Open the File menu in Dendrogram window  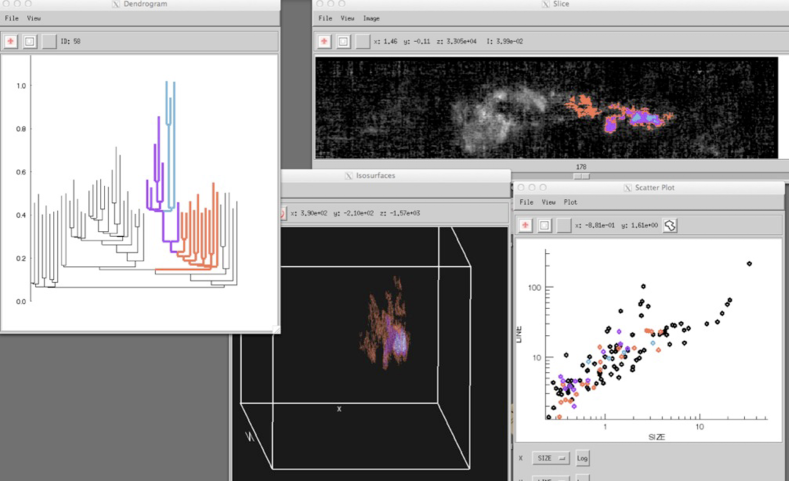click(x=12, y=18)
